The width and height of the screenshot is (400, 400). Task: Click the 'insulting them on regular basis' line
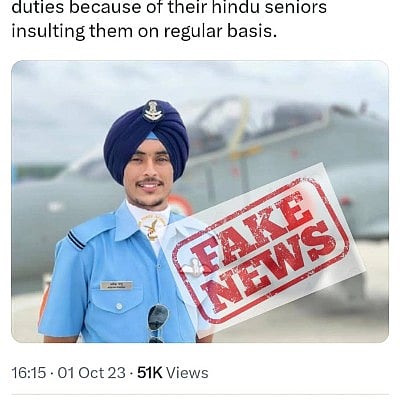(x=144, y=31)
